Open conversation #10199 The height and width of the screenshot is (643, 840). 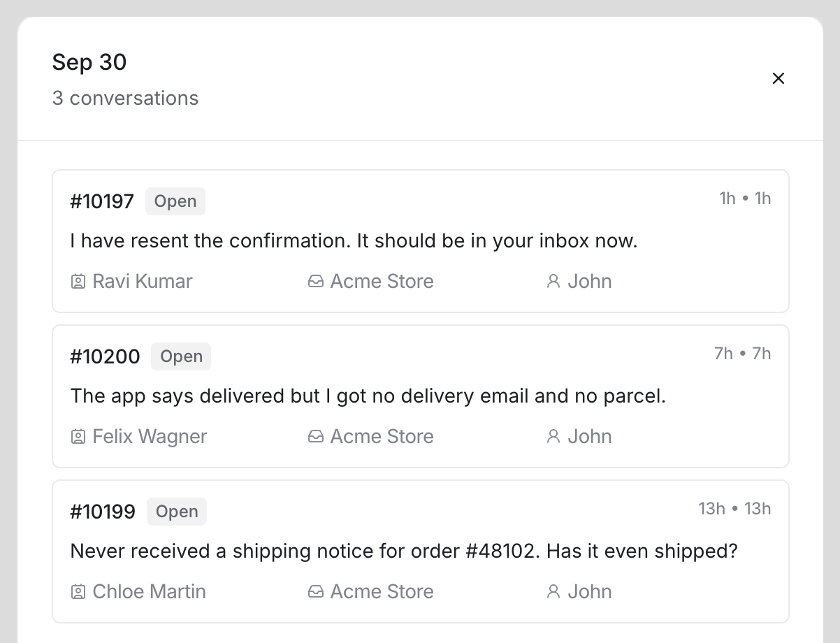click(x=421, y=551)
